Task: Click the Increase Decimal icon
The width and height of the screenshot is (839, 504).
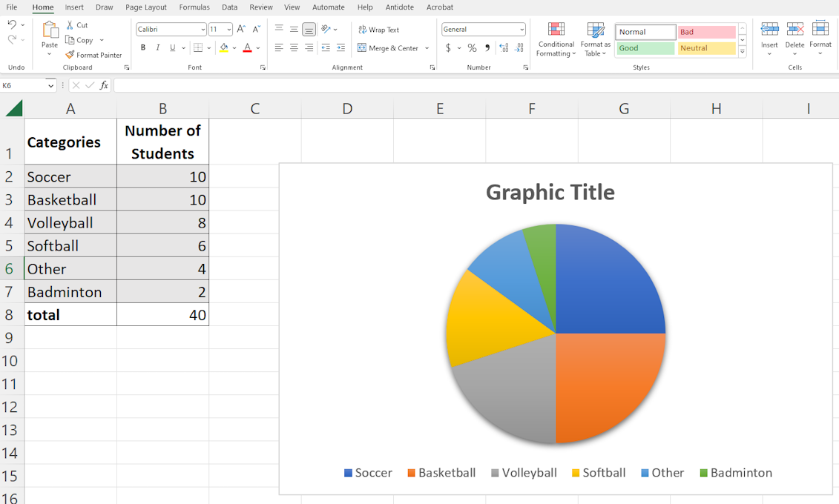Action: [504, 48]
